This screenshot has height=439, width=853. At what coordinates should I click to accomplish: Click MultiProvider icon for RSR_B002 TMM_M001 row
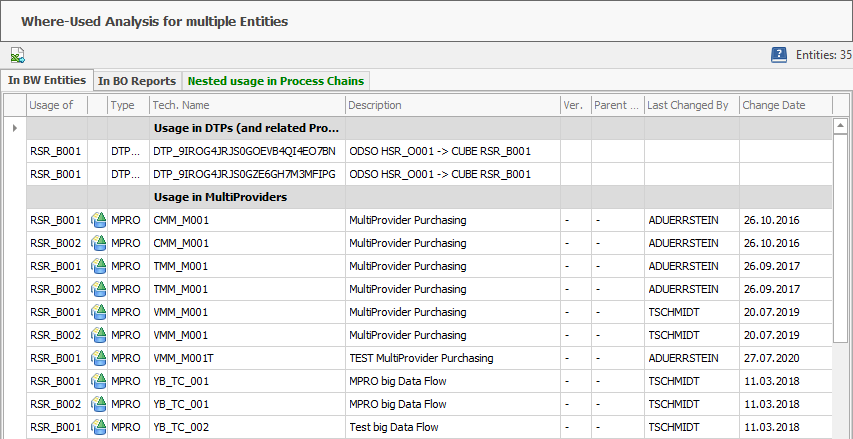click(x=99, y=289)
